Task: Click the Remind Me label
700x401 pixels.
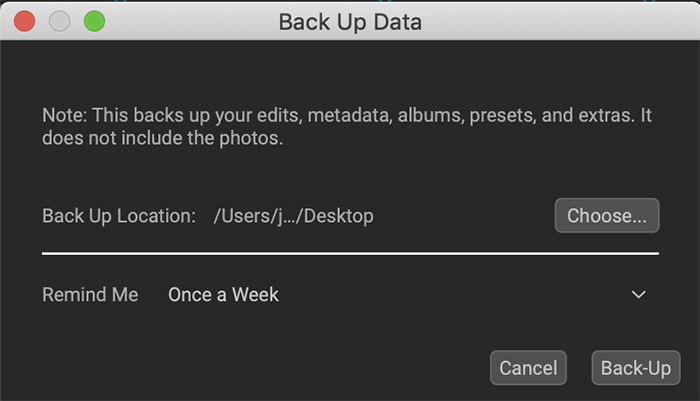Action: [90, 295]
